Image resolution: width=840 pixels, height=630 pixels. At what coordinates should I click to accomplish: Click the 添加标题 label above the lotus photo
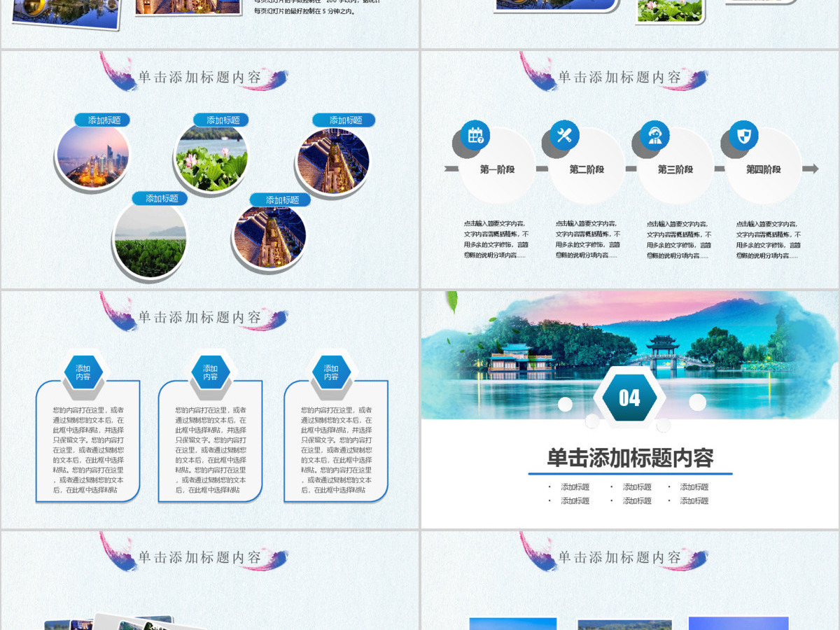221,120
